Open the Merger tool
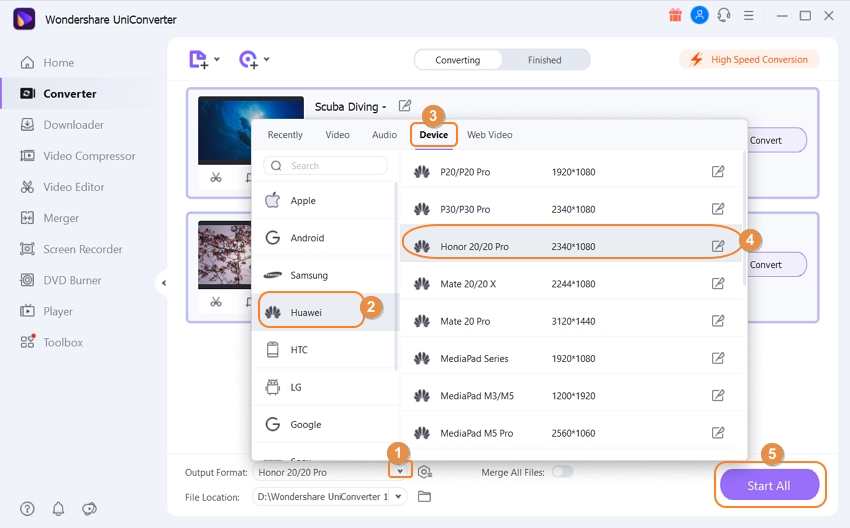 pyautogui.click(x=49, y=218)
